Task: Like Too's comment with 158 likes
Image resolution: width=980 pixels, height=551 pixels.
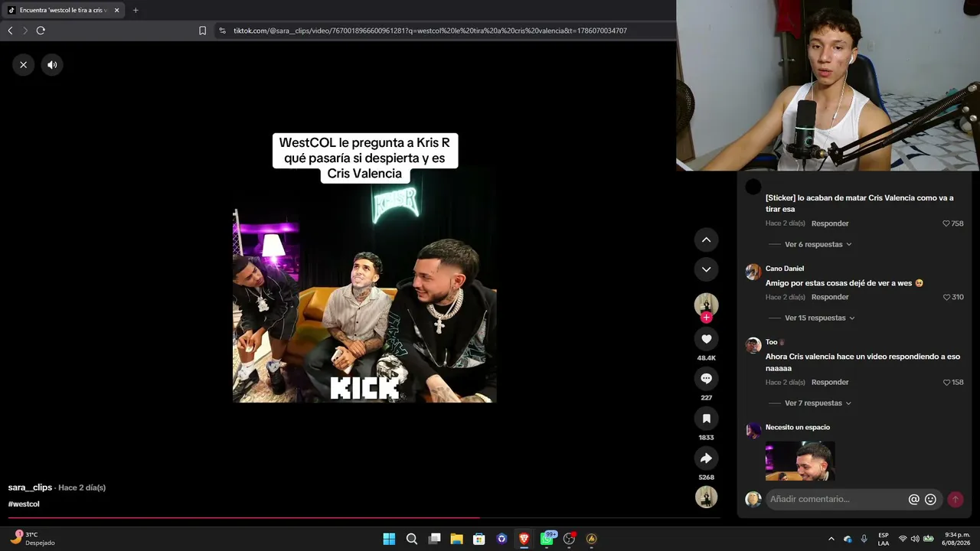Action: [947, 382]
